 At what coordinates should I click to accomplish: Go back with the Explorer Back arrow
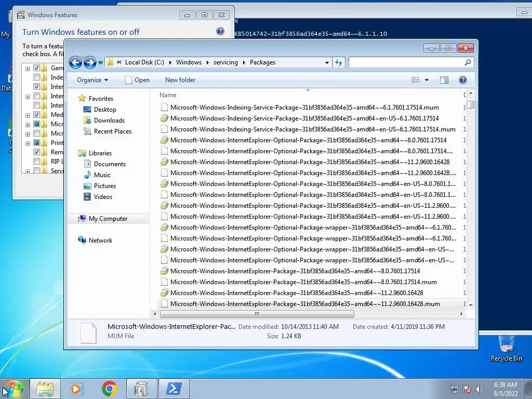[x=75, y=62]
